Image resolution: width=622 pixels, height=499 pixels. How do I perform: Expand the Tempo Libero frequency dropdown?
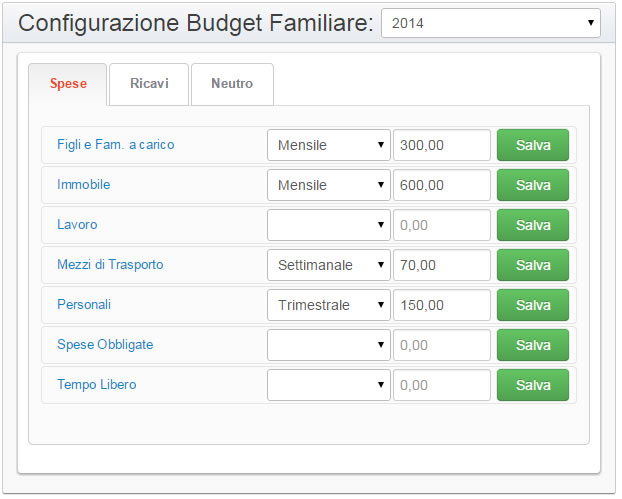click(329, 385)
